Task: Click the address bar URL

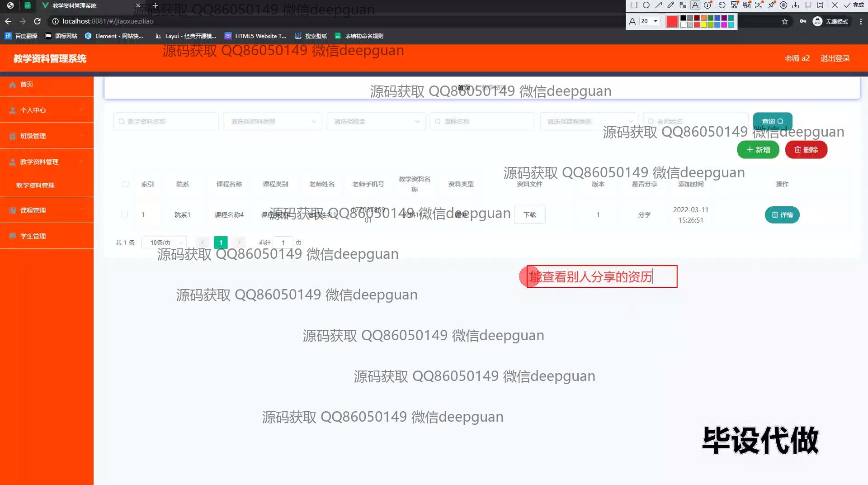Action: click(108, 21)
